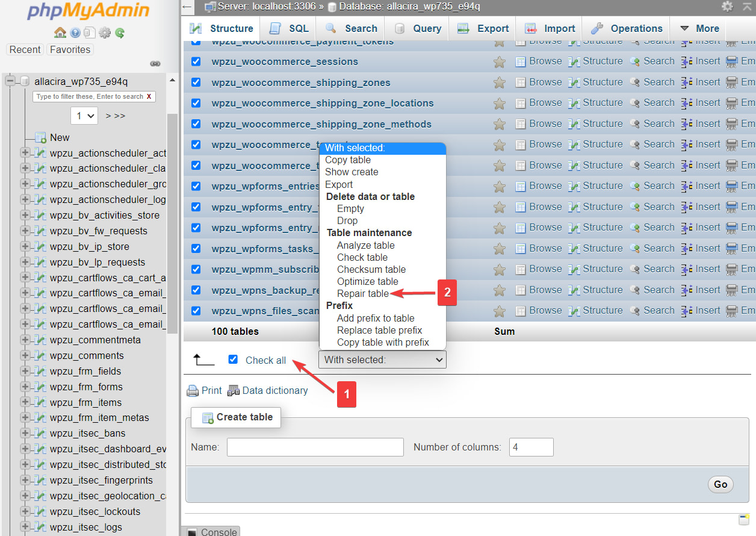This screenshot has width=756, height=536.
Task: Click the page settings gear at top right
Action: tap(728, 7)
